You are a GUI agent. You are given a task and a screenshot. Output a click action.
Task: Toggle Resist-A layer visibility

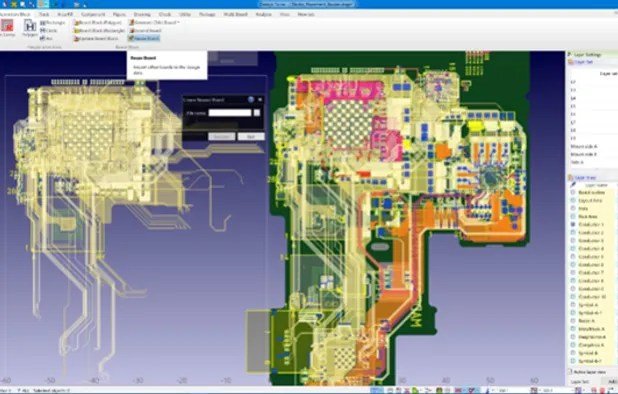tap(573, 321)
